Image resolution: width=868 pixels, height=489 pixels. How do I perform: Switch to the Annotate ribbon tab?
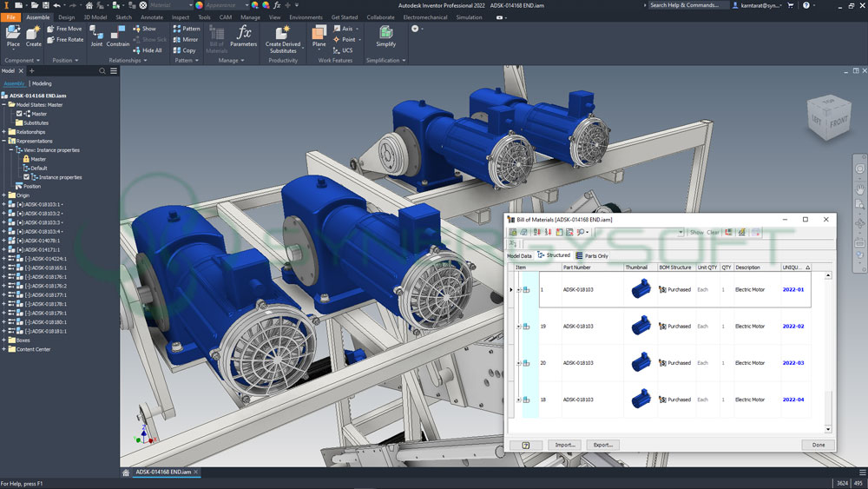pos(152,17)
